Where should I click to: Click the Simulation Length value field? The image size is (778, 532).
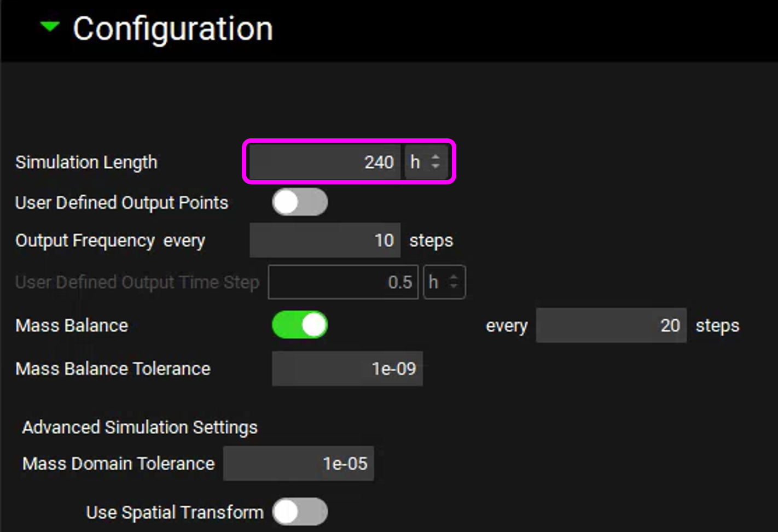[325, 162]
